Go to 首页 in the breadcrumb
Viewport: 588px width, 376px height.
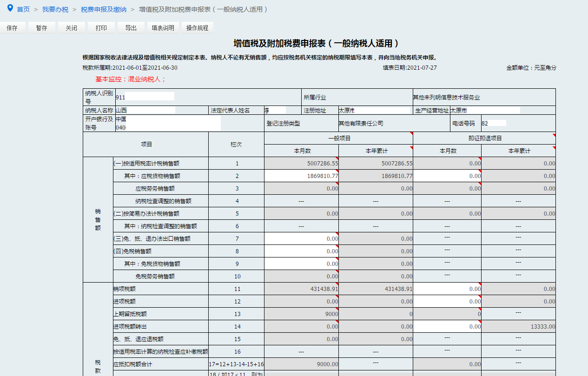coord(23,9)
